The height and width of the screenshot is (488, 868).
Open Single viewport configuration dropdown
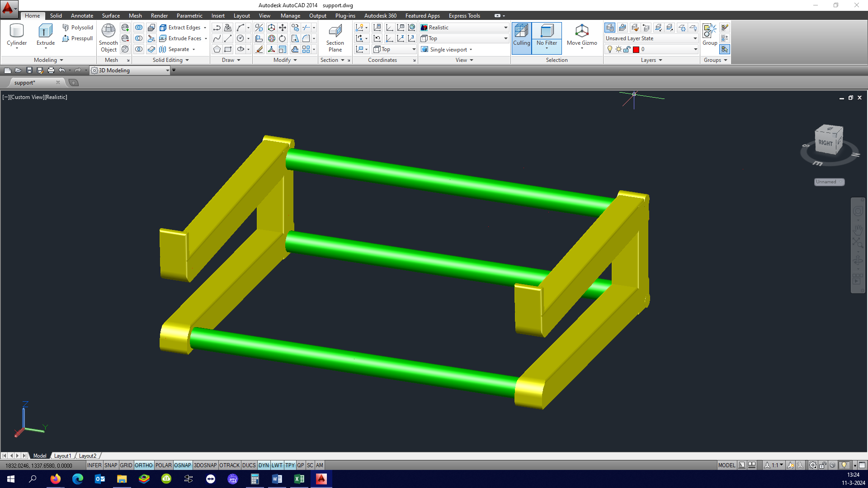coord(447,49)
